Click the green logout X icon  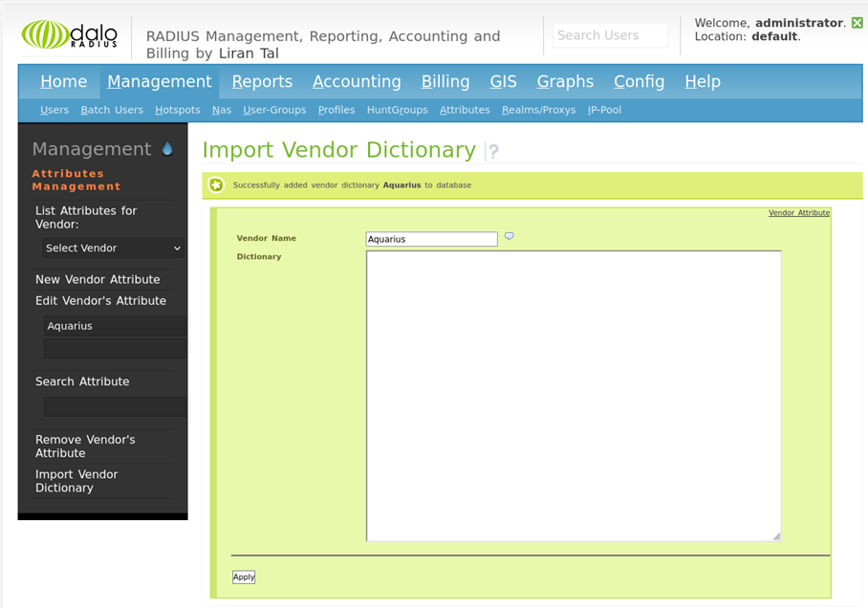[x=857, y=23]
